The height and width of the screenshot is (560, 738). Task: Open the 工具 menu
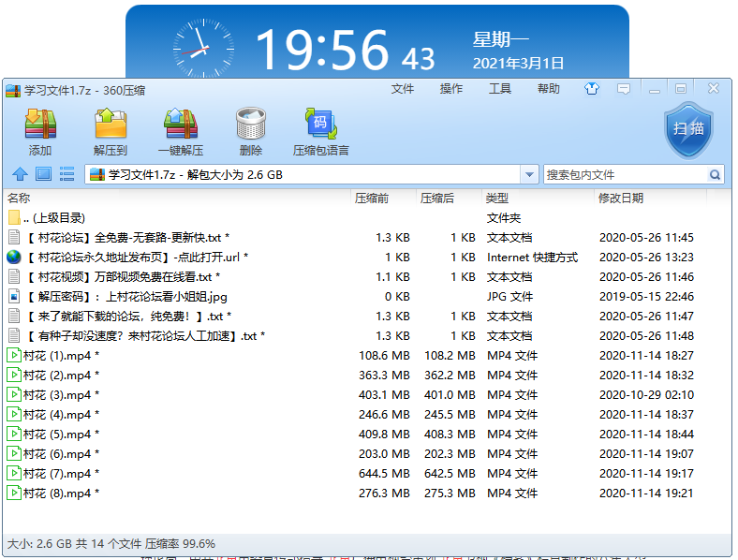point(500,89)
